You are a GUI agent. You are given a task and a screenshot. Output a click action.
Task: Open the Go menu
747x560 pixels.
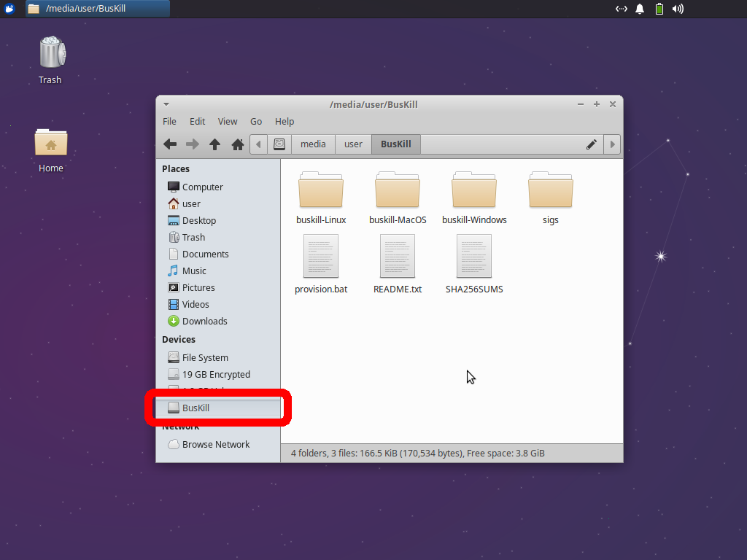(x=256, y=122)
